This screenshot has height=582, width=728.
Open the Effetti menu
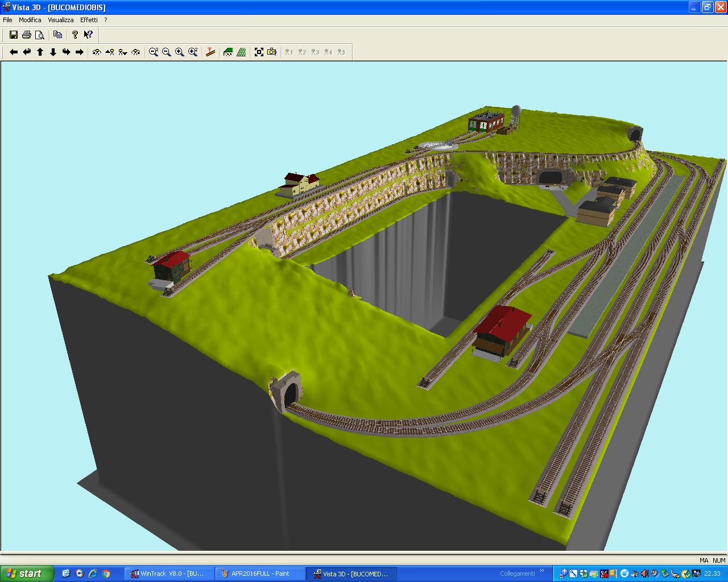pyautogui.click(x=89, y=20)
